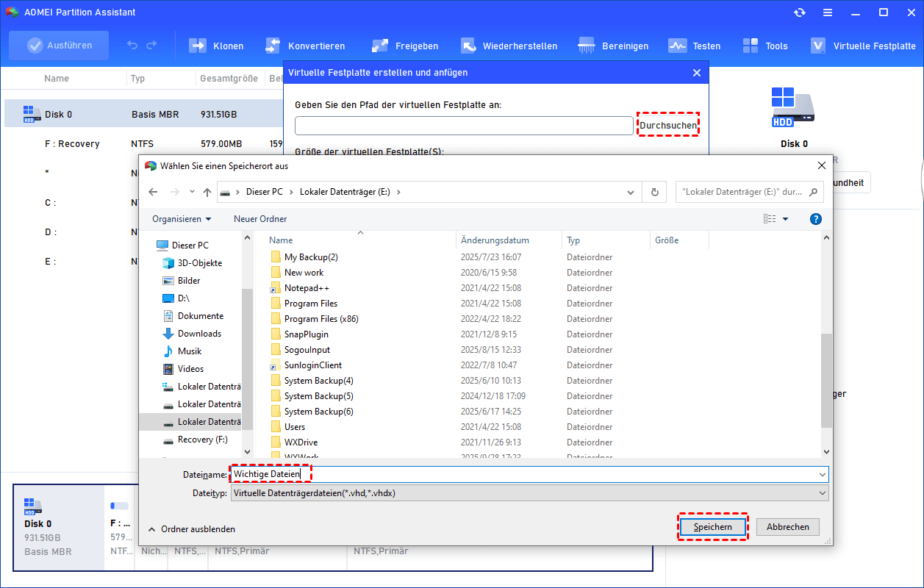Open view options dropdown arrow

coord(785,219)
